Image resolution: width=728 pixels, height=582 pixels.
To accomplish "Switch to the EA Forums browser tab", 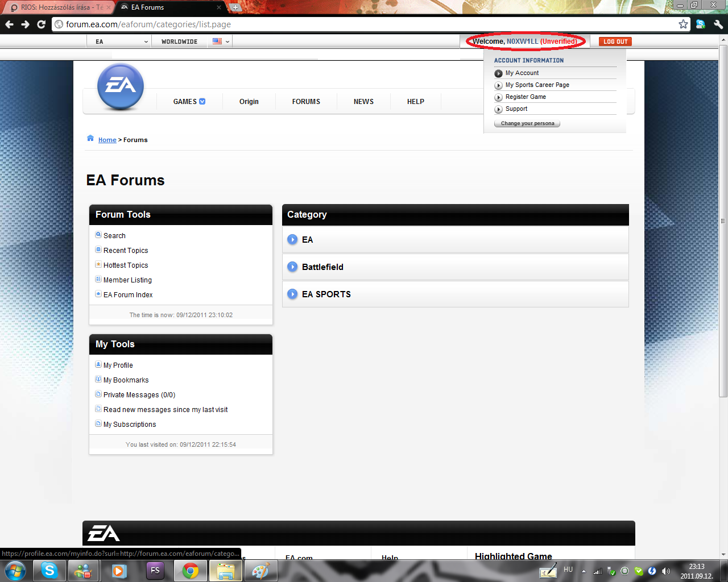I will (x=171, y=7).
